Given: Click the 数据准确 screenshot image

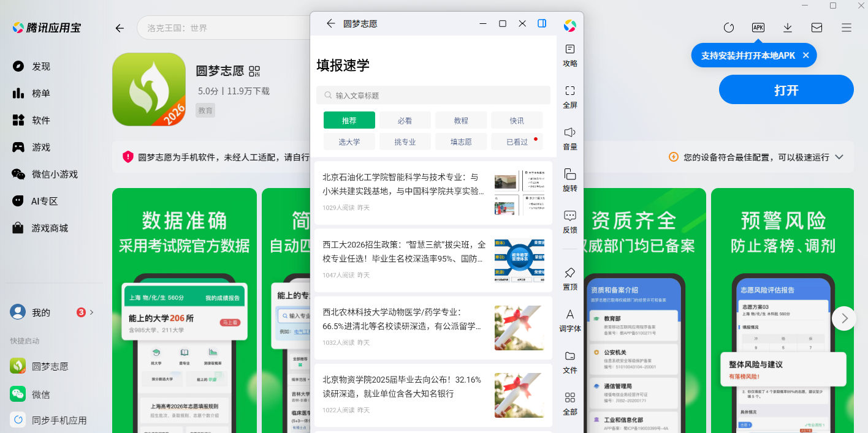Looking at the screenshot, I should tap(185, 311).
